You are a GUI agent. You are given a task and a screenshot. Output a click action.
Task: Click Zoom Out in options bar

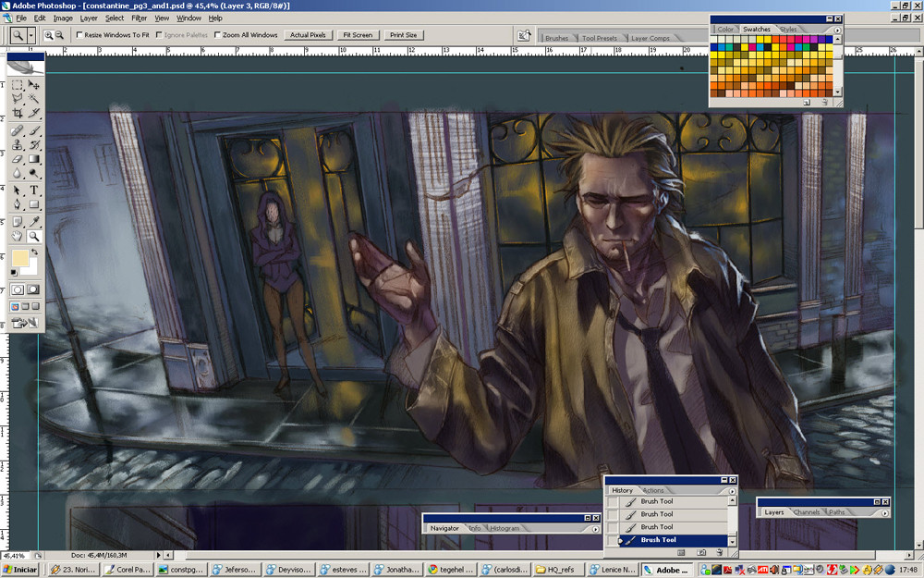(x=59, y=35)
